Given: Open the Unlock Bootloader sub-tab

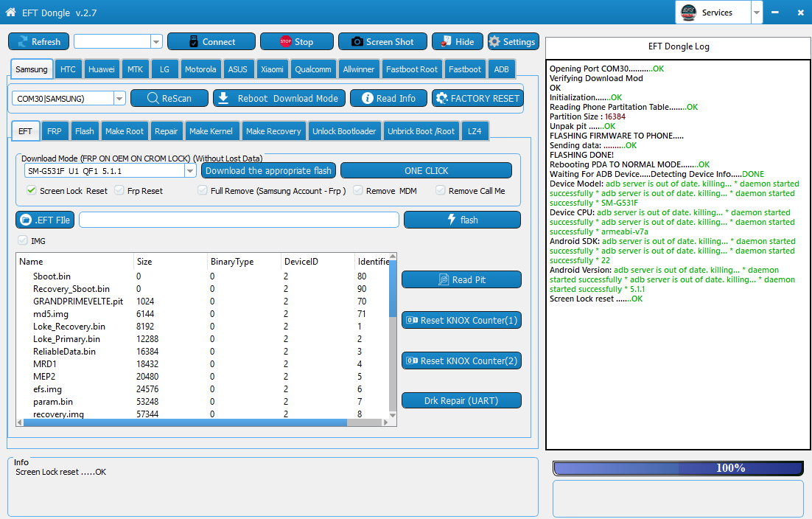Looking at the screenshot, I should coord(344,131).
